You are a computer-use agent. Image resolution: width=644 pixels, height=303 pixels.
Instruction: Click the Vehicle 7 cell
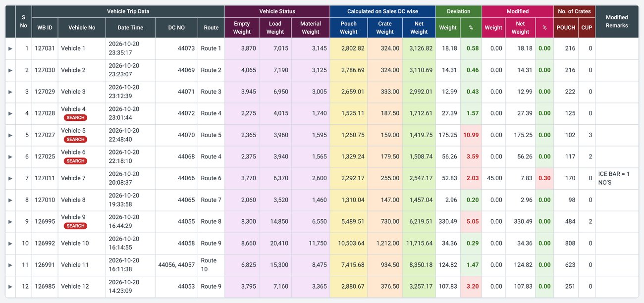[82, 178]
